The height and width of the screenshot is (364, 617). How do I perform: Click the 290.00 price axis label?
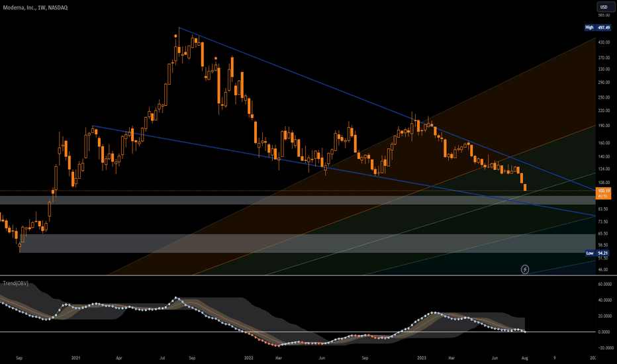[604, 83]
